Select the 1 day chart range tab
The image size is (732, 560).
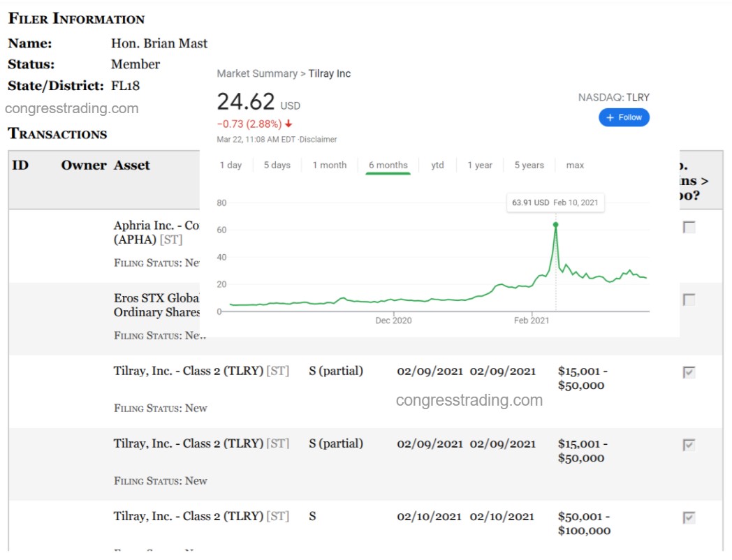pos(230,165)
